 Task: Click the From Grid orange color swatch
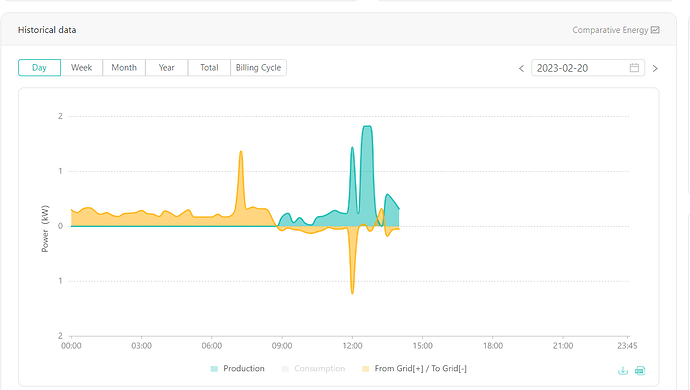pos(365,369)
